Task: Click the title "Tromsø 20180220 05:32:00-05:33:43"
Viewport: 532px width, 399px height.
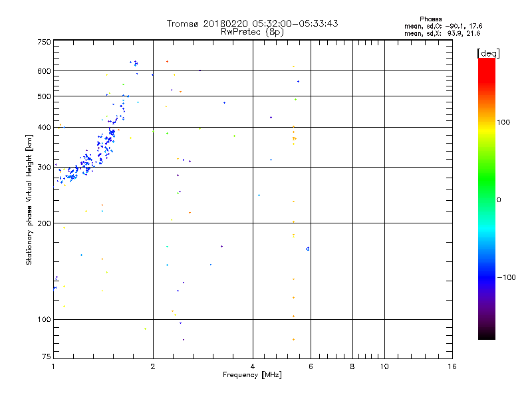Action: [x=252, y=23]
